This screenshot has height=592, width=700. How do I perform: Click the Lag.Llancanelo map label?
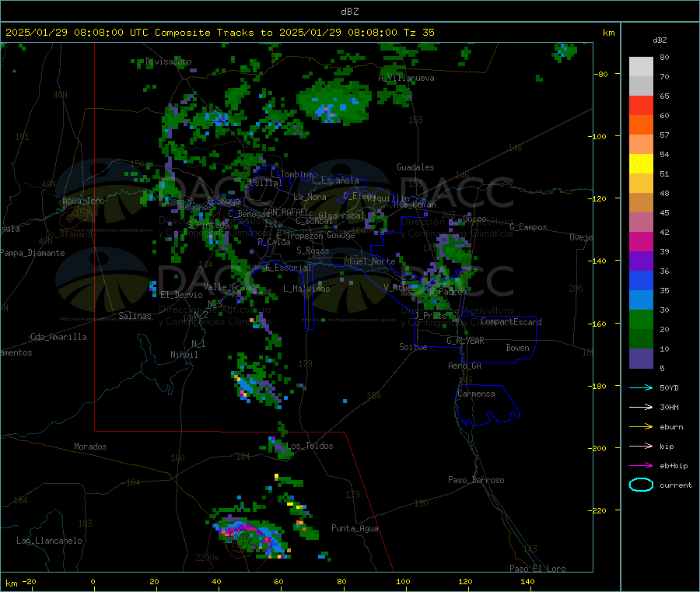coord(49,541)
